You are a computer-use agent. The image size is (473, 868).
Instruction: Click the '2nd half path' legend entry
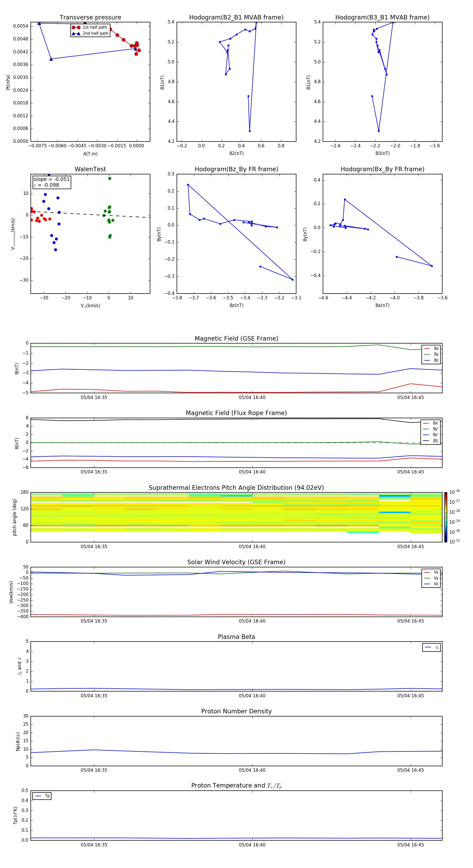point(90,33)
